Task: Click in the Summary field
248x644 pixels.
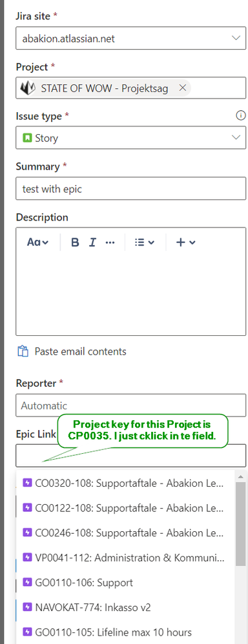Action: (x=131, y=188)
